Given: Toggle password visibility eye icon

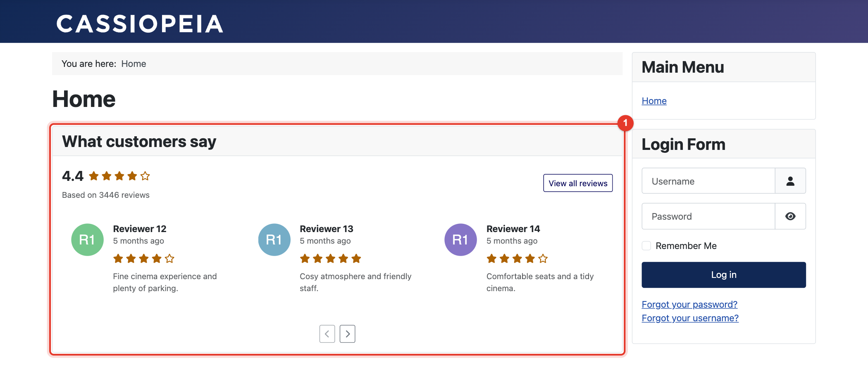Looking at the screenshot, I should point(790,216).
